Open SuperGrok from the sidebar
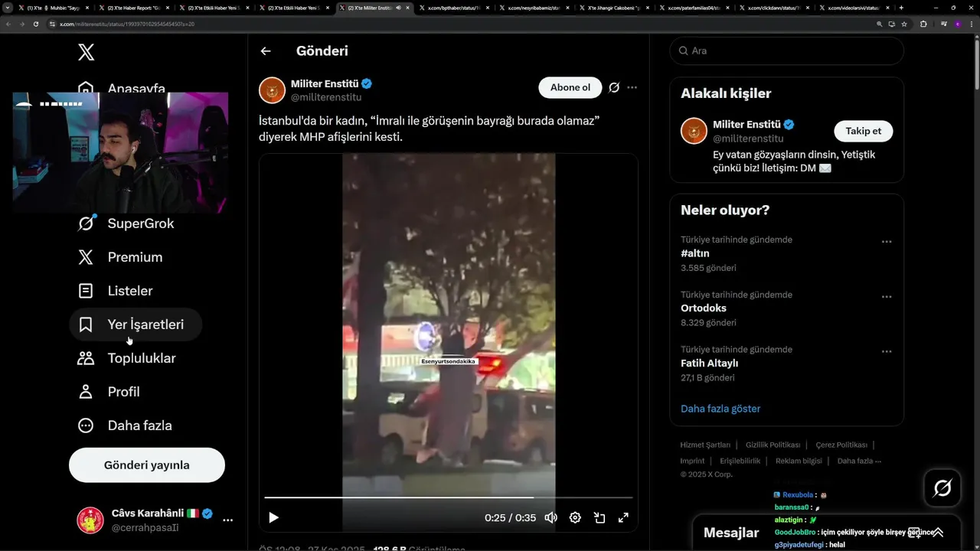This screenshot has height=551, width=980. coord(126,223)
